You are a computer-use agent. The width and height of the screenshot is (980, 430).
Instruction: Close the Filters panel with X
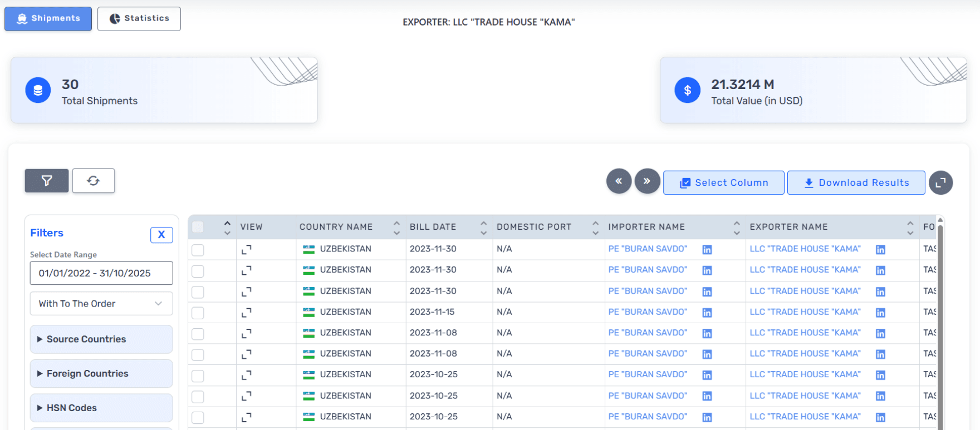pyautogui.click(x=161, y=235)
